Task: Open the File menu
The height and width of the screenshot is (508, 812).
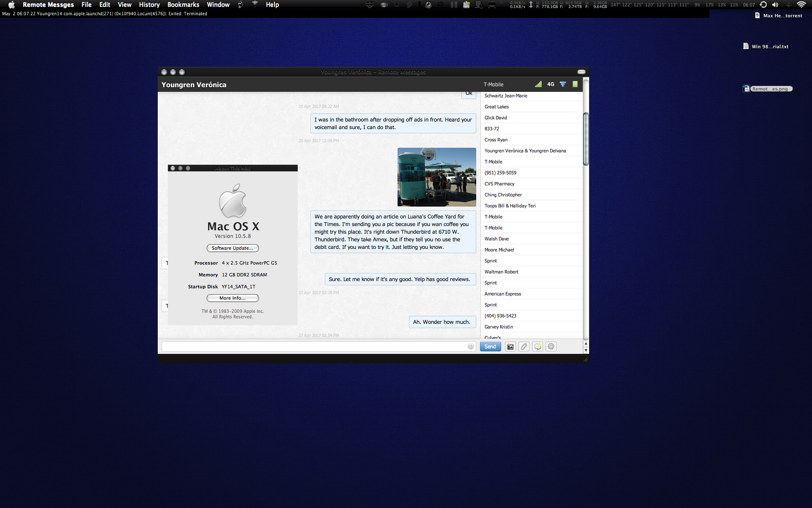Action: click(x=86, y=5)
